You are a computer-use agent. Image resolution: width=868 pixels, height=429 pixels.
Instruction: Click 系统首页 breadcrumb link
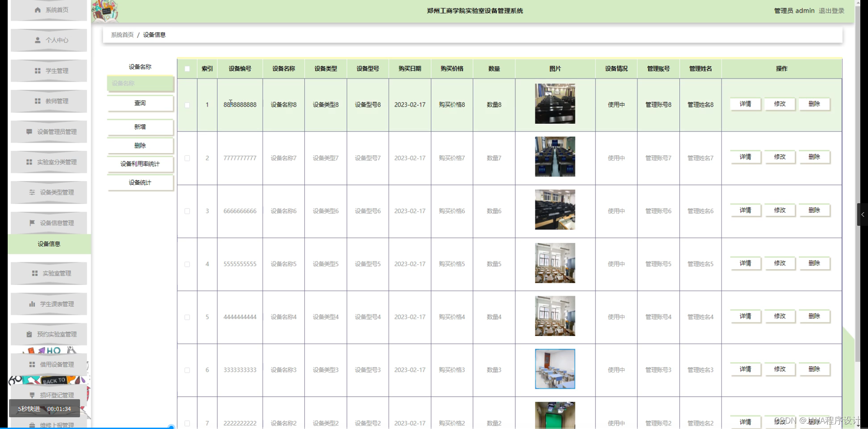(x=123, y=35)
